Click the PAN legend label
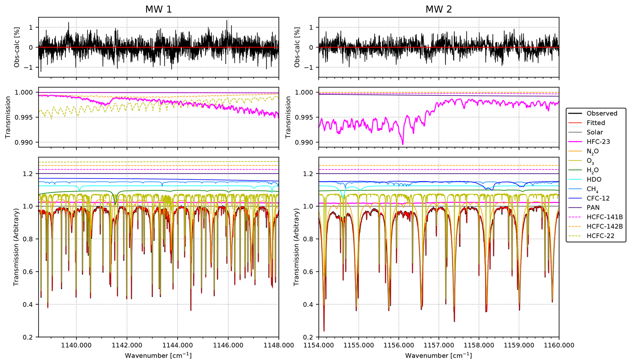This screenshot has height=364, width=632. click(593, 208)
